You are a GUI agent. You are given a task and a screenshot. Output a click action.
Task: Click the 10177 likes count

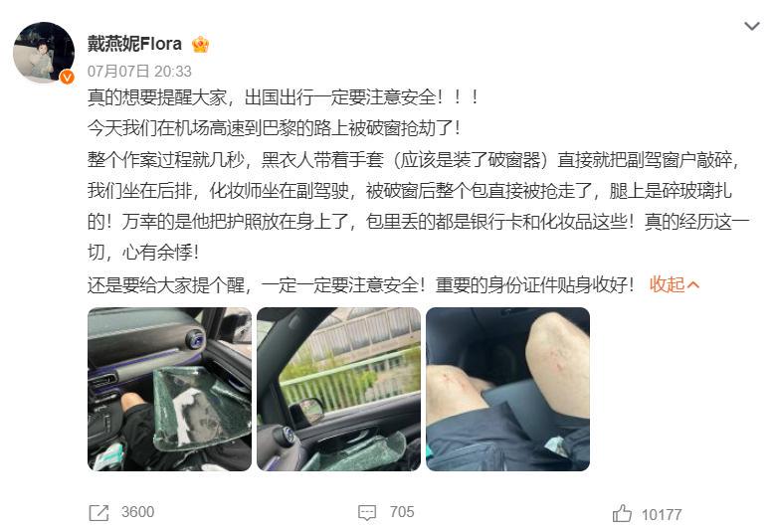click(x=662, y=515)
